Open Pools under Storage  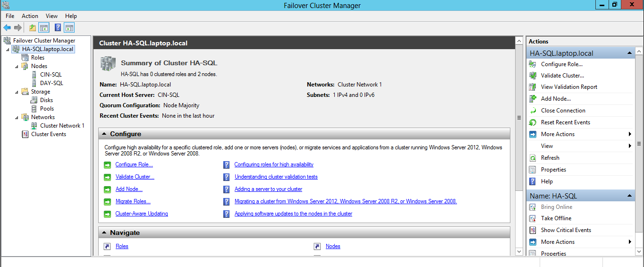(47, 109)
